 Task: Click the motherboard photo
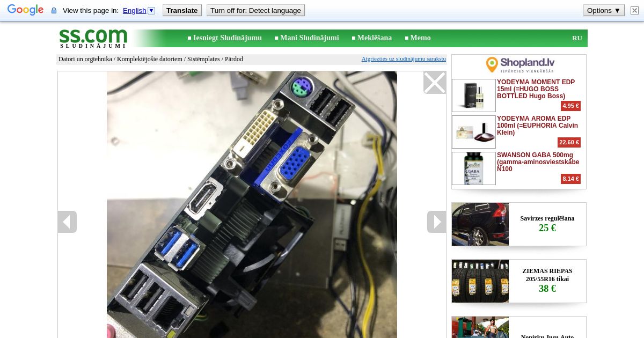point(252,204)
